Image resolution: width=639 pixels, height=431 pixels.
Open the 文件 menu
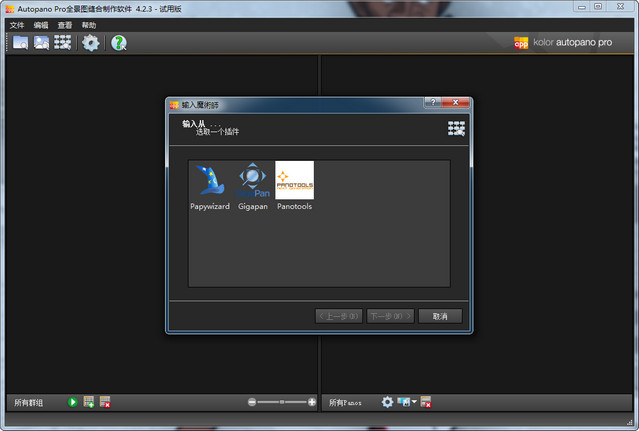17,25
